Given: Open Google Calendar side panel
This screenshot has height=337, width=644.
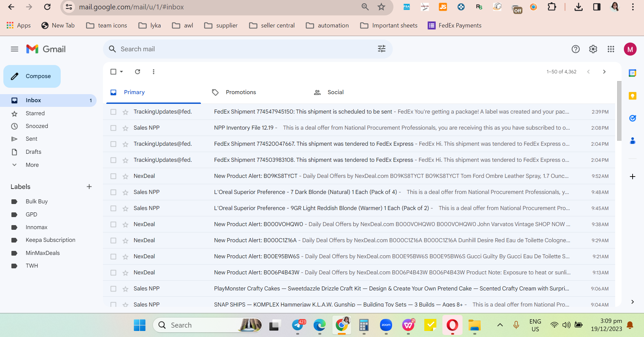Looking at the screenshot, I should tap(633, 73).
